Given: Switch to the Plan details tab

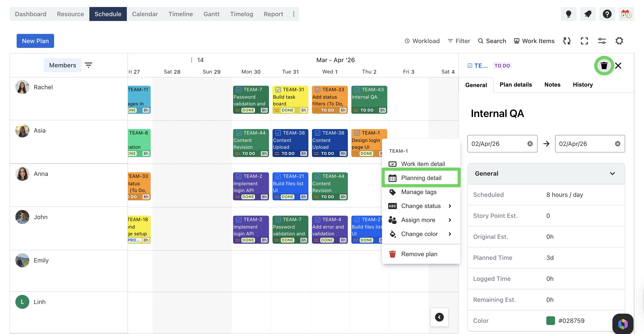Looking at the screenshot, I should pos(515,85).
